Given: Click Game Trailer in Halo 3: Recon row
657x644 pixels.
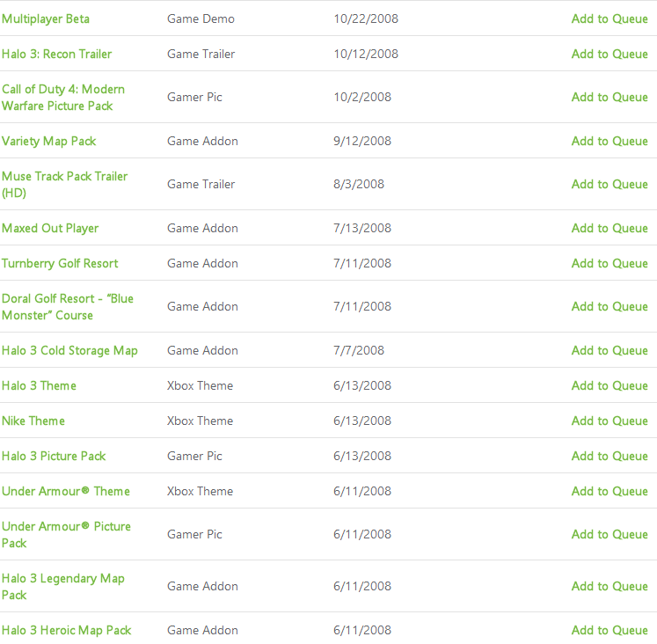Looking at the screenshot, I should 201,54.
